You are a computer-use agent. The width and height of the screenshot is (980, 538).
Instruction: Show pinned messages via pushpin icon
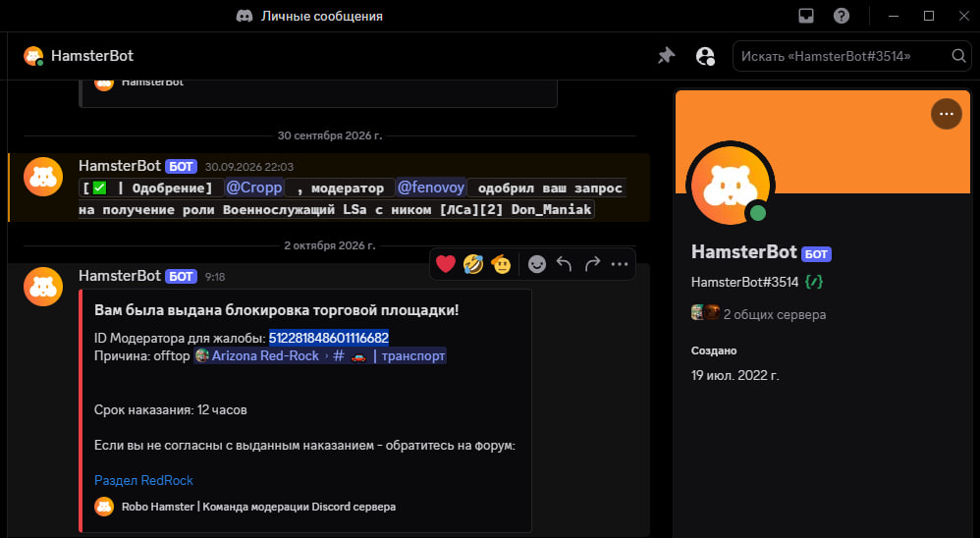[x=666, y=56]
